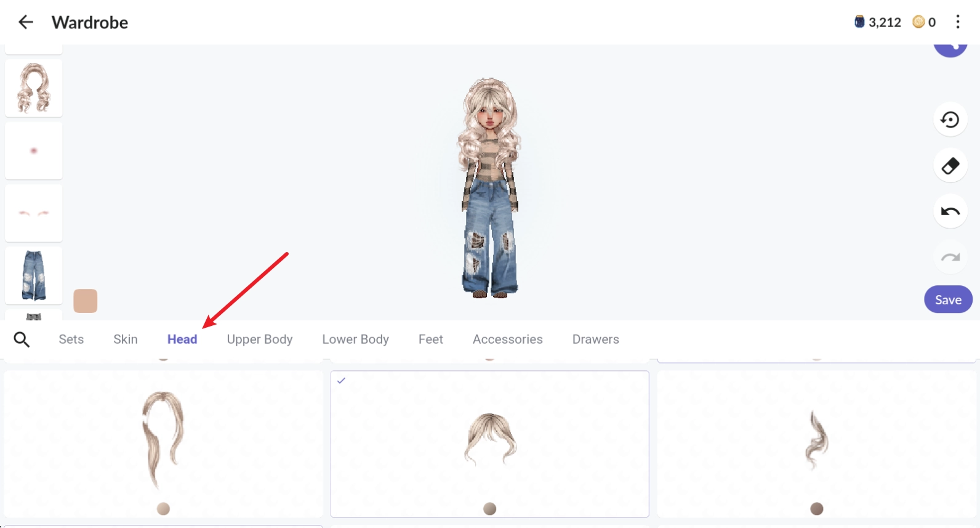Undo the last outfit change
The image size is (980, 528).
click(950, 212)
